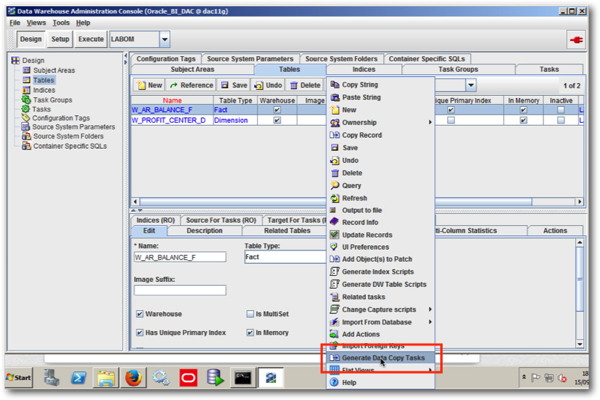Image resolution: width=600 pixels, height=400 pixels.
Task: Open Firefox from the taskbar
Action: point(133,378)
